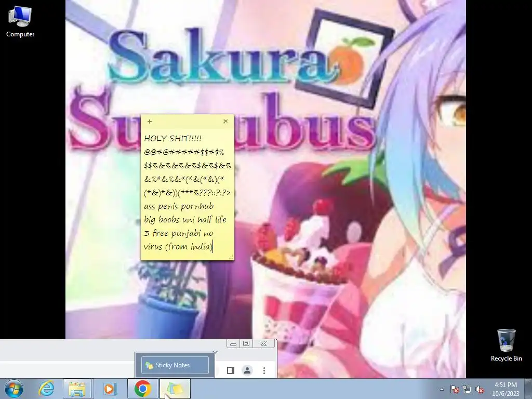Viewport: 532px width, 399px height.
Task: Open the clock showing 4:51 PM
Action: 506,389
